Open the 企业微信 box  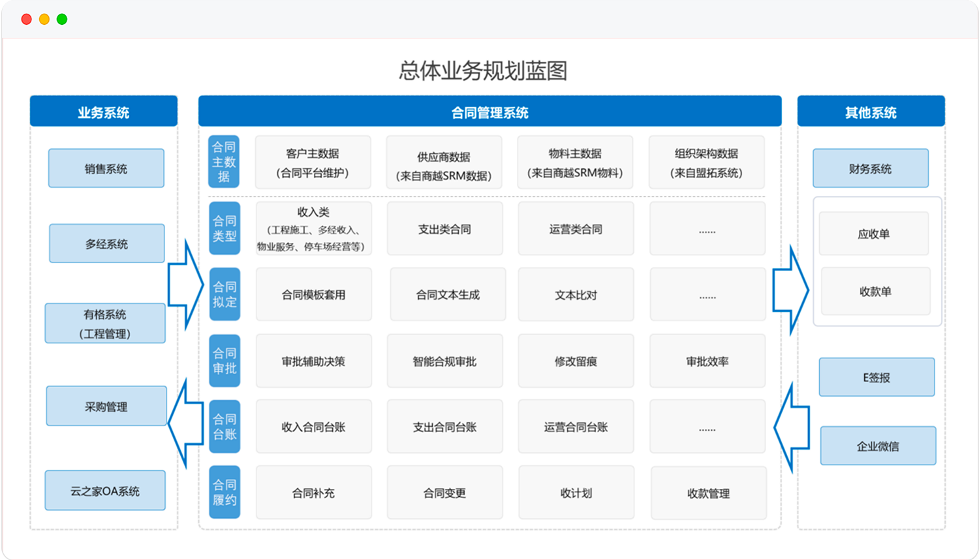878,446
